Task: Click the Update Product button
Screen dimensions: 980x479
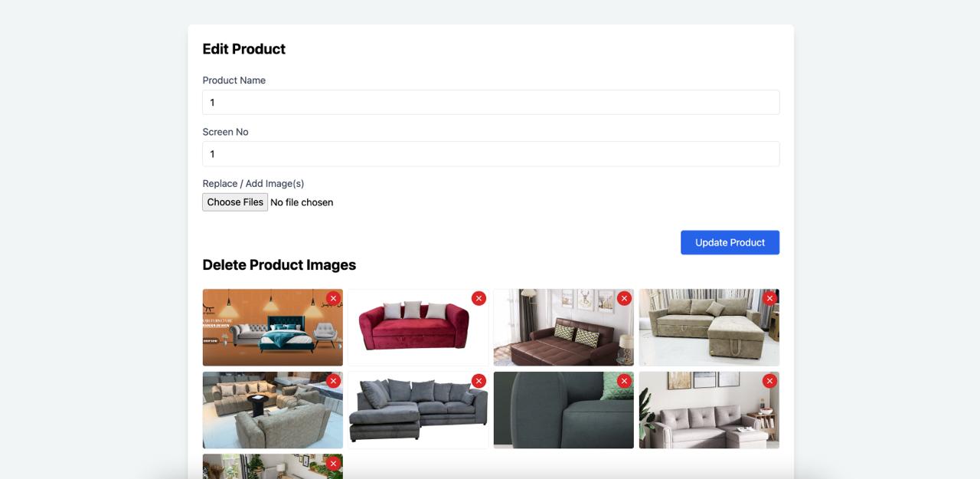Action: [x=730, y=242]
